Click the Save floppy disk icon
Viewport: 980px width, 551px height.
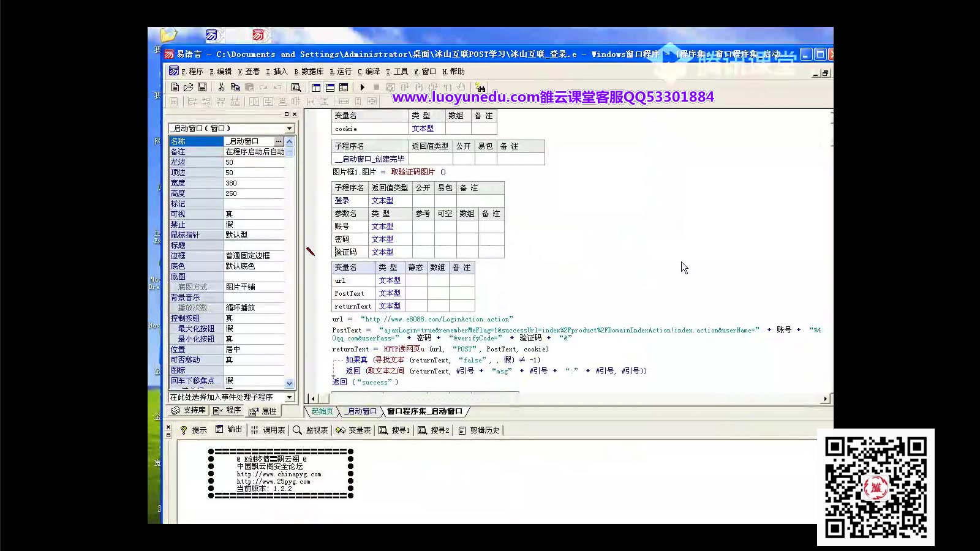pos(202,87)
